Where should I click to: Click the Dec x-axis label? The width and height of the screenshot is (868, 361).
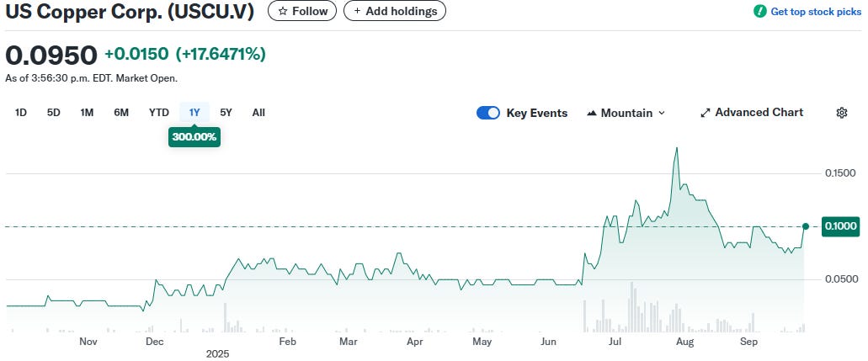coord(154,342)
